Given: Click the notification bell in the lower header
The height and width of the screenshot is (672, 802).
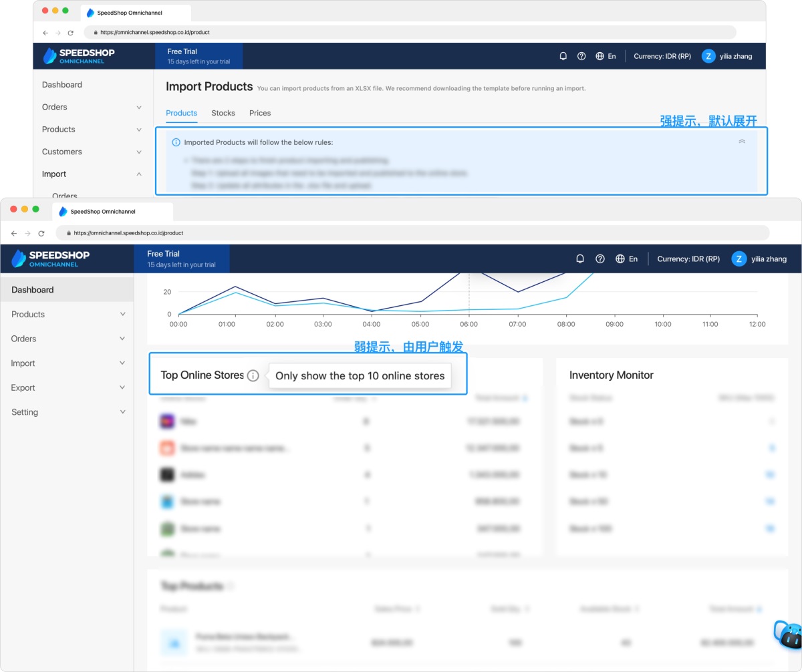Looking at the screenshot, I should pyautogui.click(x=580, y=259).
